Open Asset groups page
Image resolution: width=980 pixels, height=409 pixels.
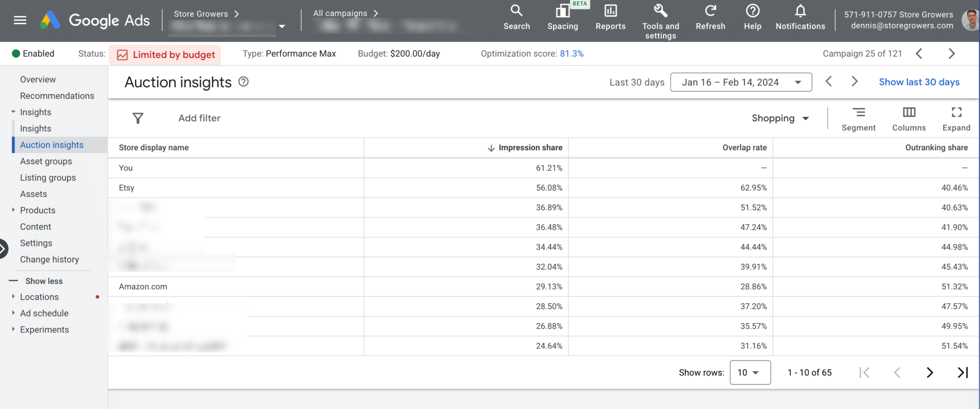click(46, 161)
